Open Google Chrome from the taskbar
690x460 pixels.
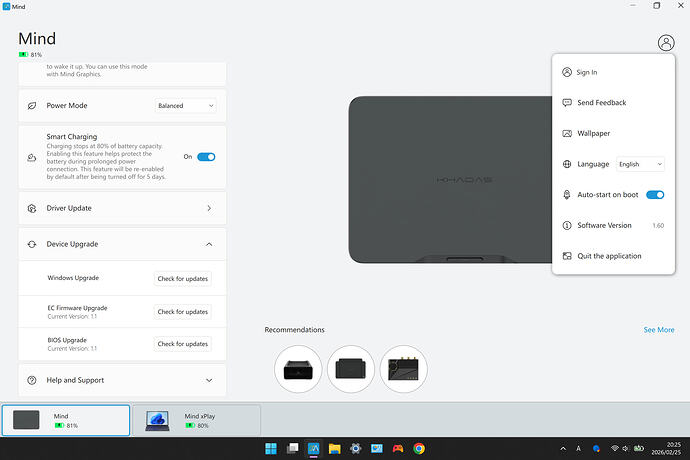pyautogui.click(x=419, y=449)
